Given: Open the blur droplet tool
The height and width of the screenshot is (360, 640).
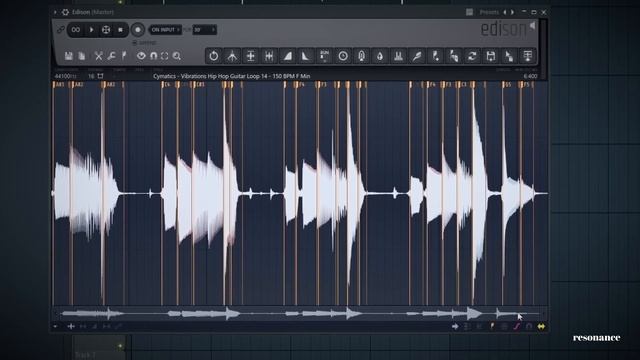Looking at the screenshot, I should (x=380, y=56).
